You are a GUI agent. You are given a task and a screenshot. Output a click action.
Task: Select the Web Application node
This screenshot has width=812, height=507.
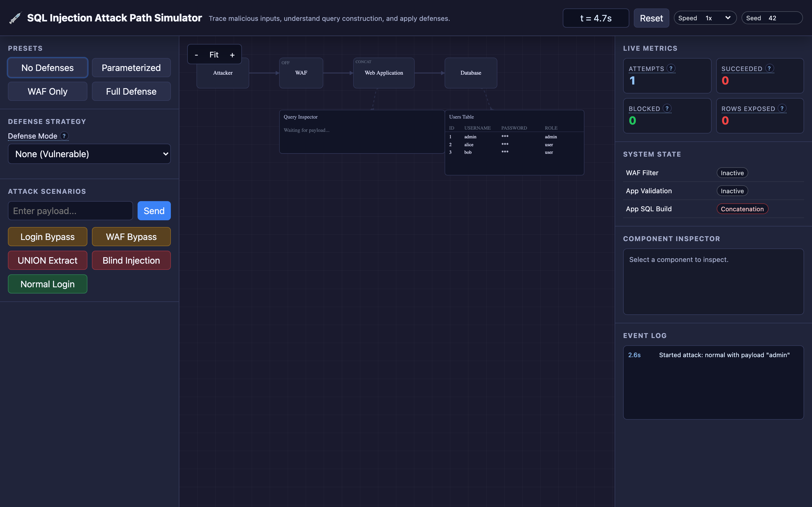(384, 73)
